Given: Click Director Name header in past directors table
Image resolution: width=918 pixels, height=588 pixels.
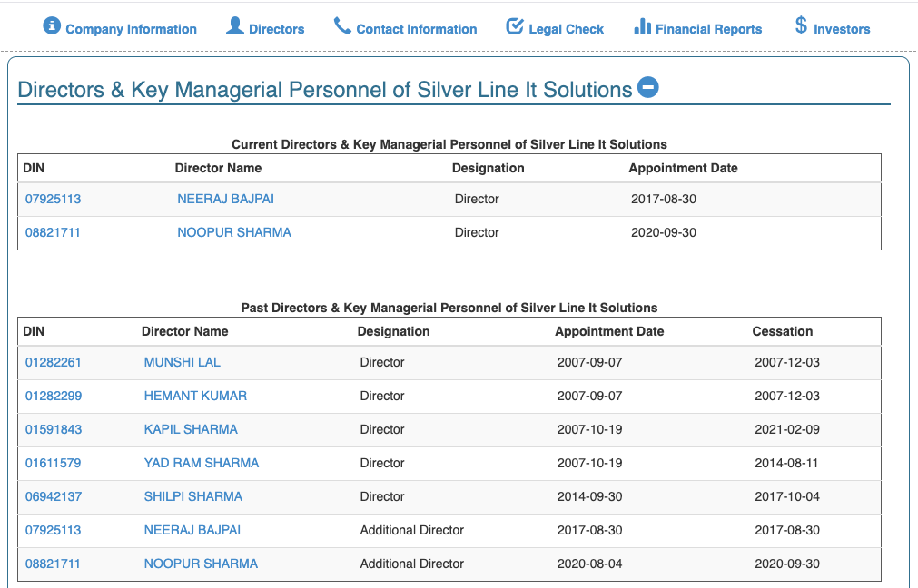Looking at the screenshot, I should pos(185,331).
